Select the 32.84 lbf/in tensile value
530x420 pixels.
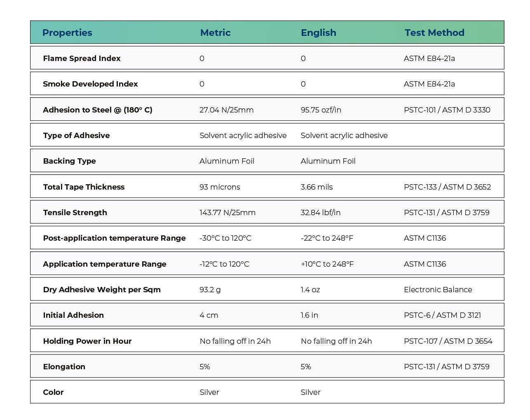coord(320,213)
